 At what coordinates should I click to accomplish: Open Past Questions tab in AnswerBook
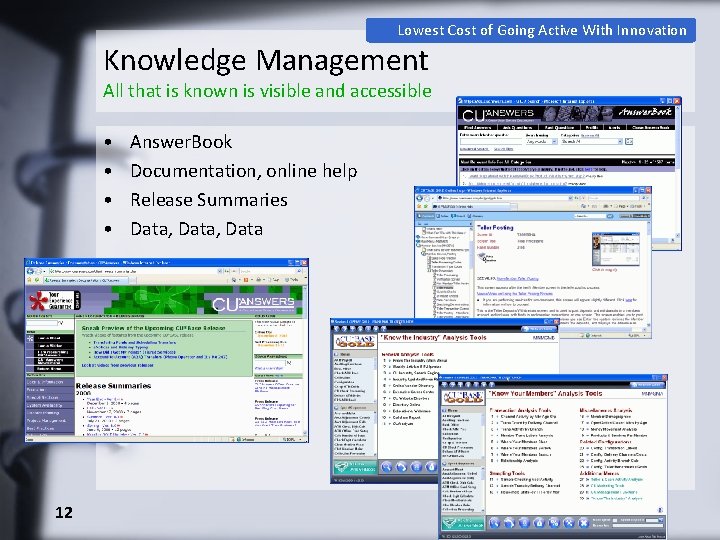(560, 128)
